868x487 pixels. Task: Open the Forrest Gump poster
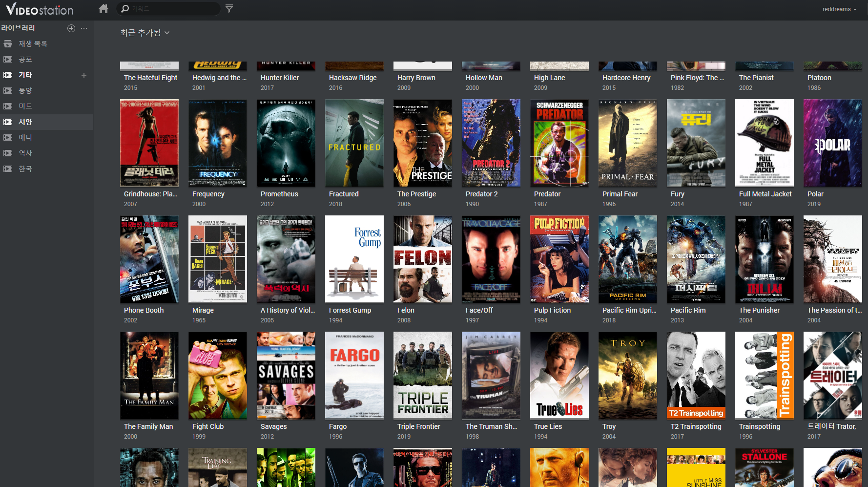(354, 259)
